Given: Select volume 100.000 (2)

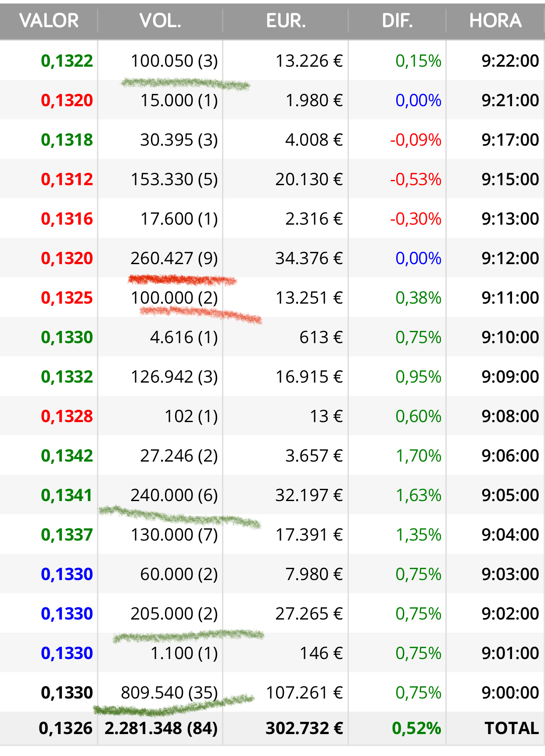Looking at the screenshot, I should click(x=174, y=298).
